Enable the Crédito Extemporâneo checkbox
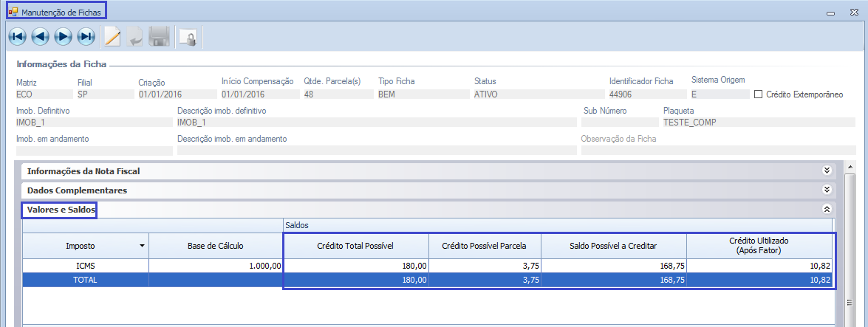The image size is (868, 327). [758, 94]
